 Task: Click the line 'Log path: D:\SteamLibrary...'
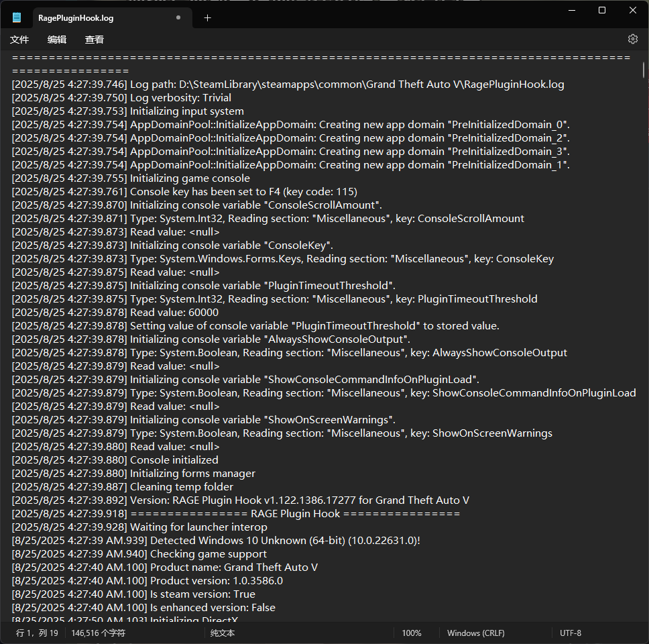click(x=288, y=85)
